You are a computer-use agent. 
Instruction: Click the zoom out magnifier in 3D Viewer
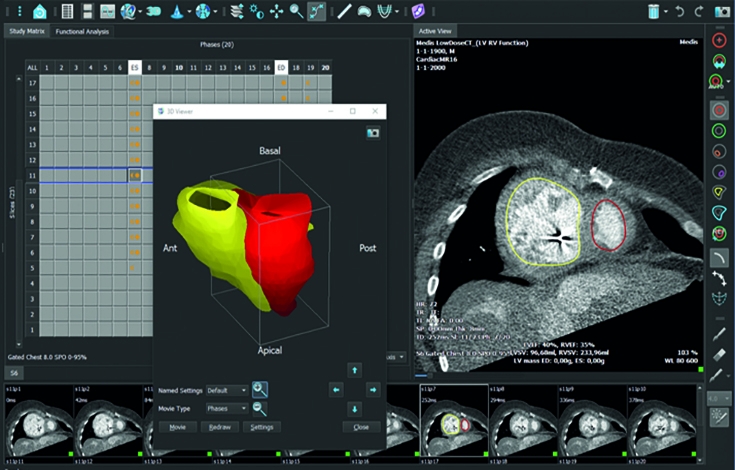(x=260, y=408)
